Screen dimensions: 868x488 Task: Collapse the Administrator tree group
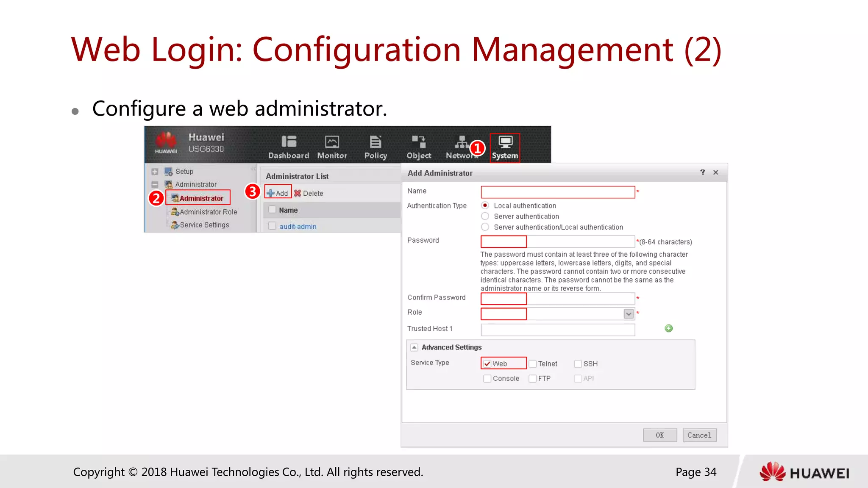[x=155, y=184]
